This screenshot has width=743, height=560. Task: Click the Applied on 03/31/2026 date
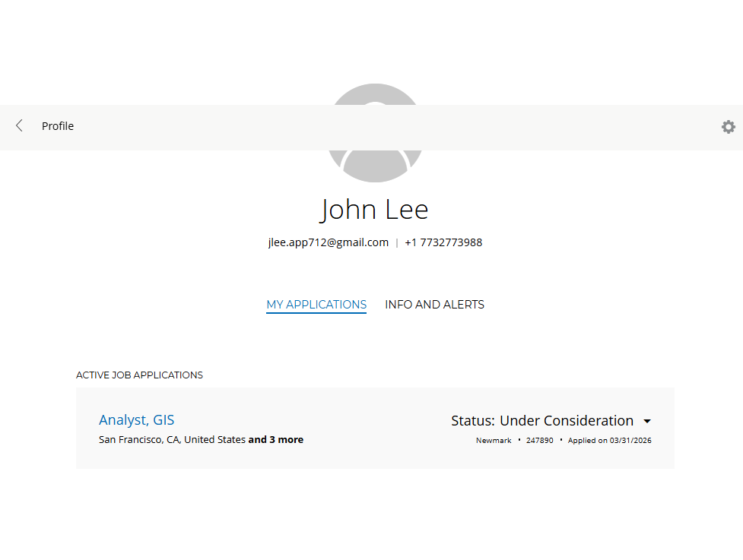click(x=609, y=441)
